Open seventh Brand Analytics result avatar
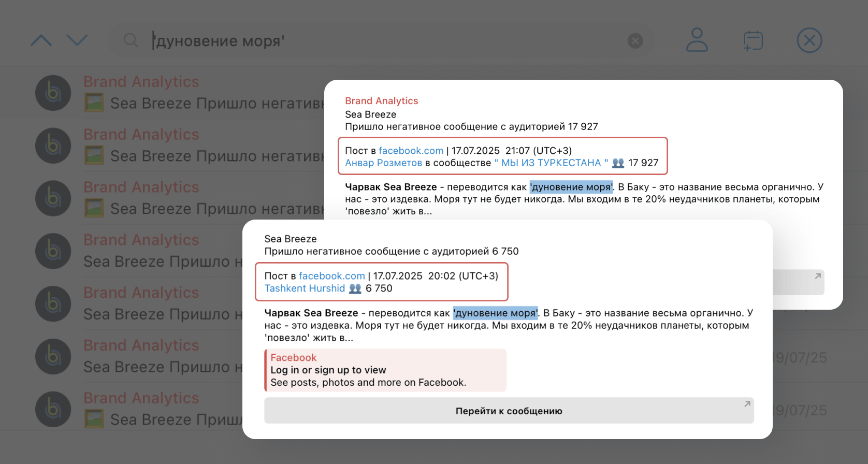868x464 pixels. pos(53,410)
